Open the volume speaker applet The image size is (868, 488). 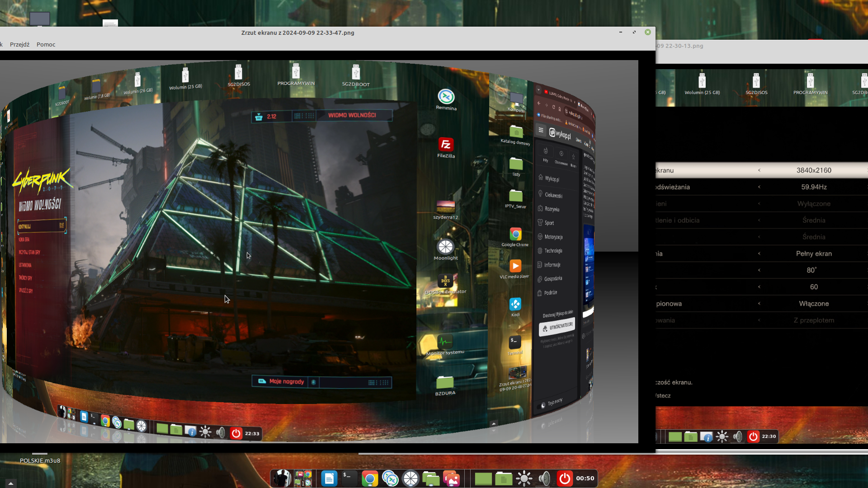pyautogui.click(x=544, y=478)
